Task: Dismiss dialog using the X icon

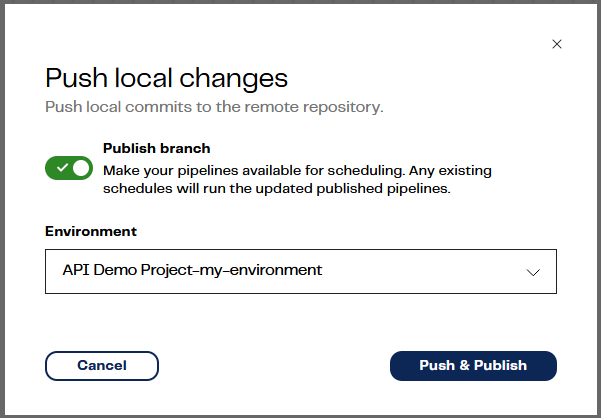Action: coord(557,44)
